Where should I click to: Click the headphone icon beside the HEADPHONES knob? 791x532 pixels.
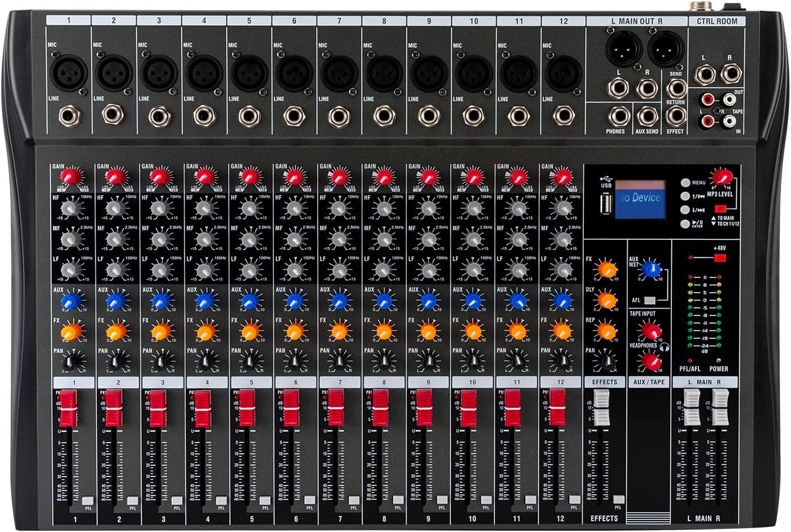(664, 346)
